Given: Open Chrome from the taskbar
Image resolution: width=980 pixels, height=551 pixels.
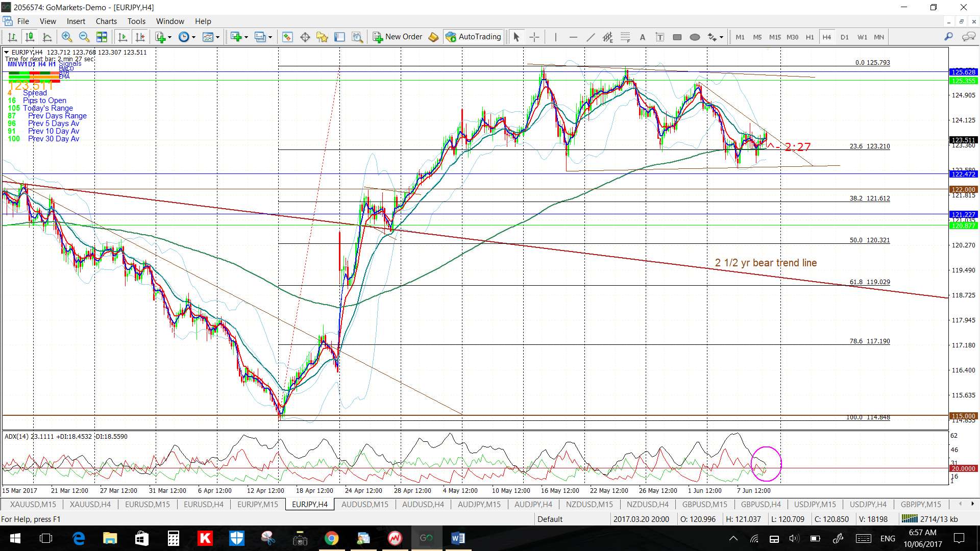Looking at the screenshot, I should pyautogui.click(x=331, y=538).
